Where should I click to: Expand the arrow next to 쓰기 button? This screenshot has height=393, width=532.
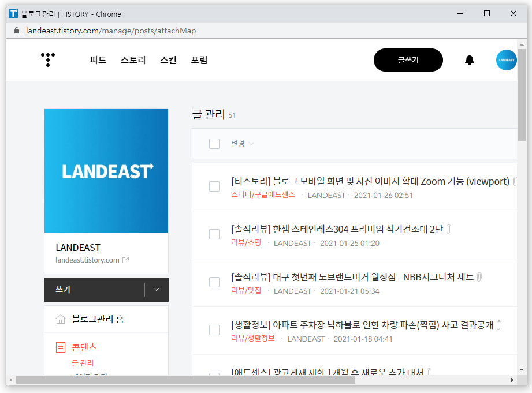(x=156, y=290)
